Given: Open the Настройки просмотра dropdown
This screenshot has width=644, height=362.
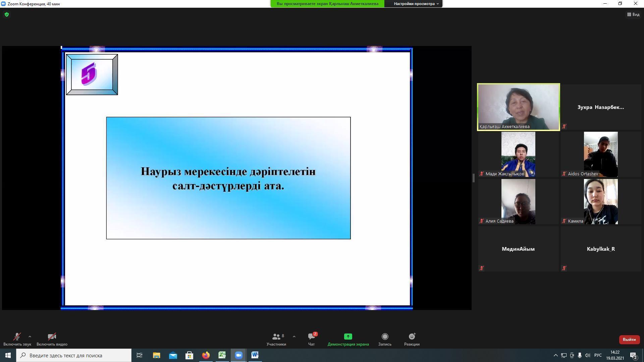Looking at the screenshot, I should 416,4.
